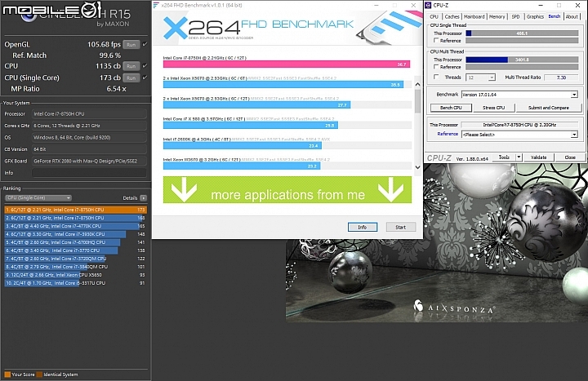Click the GFX Board field showing GeForce RTX 2080

pyautogui.click(x=89, y=161)
